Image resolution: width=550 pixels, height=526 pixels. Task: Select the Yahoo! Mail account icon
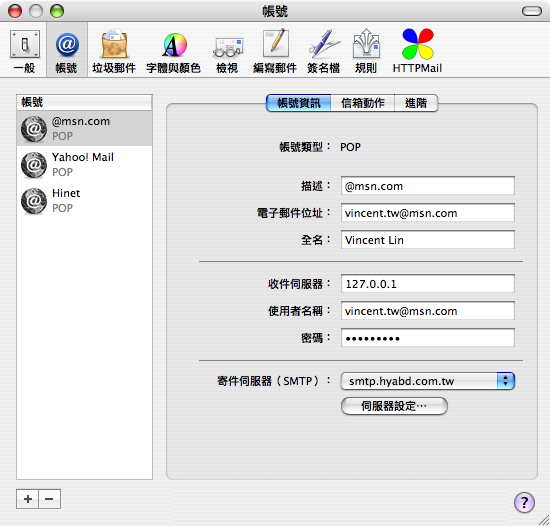(x=34, y=165)
